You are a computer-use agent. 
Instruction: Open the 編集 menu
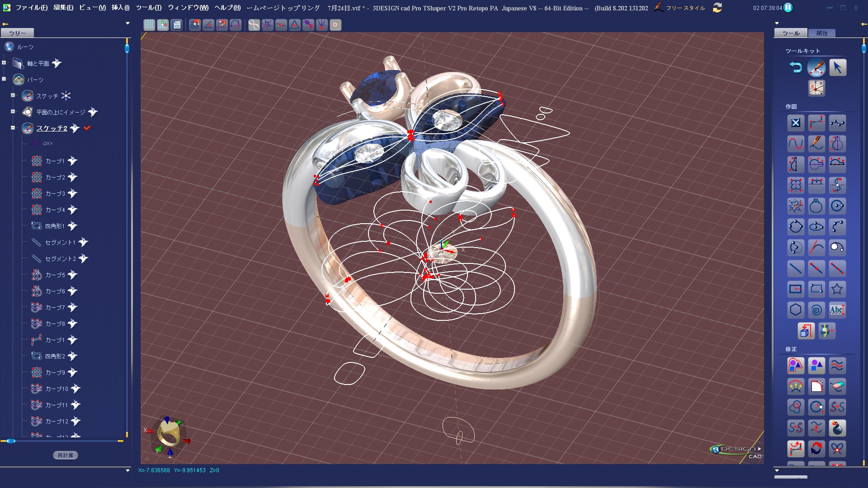click(x=63, y=8)
